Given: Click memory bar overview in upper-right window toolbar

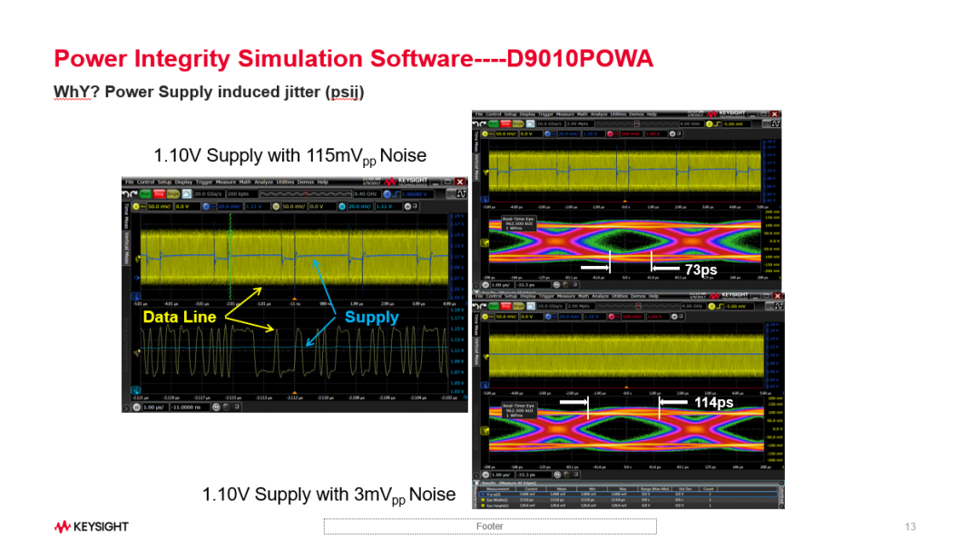Looking at the screenshot, I should 637,123.
